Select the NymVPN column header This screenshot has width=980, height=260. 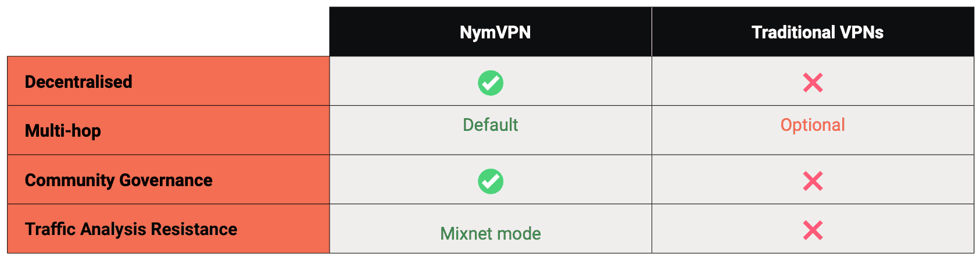tap(495, 33)
